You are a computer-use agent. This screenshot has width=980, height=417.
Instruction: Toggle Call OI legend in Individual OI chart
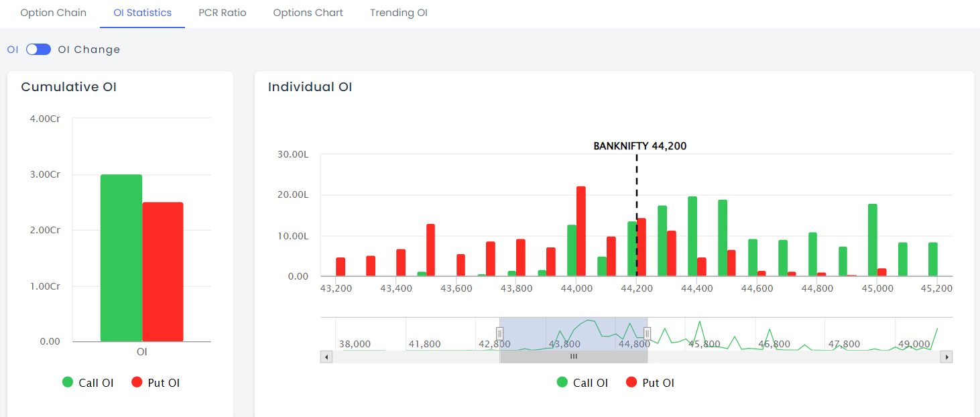click(x=583, y=383)
